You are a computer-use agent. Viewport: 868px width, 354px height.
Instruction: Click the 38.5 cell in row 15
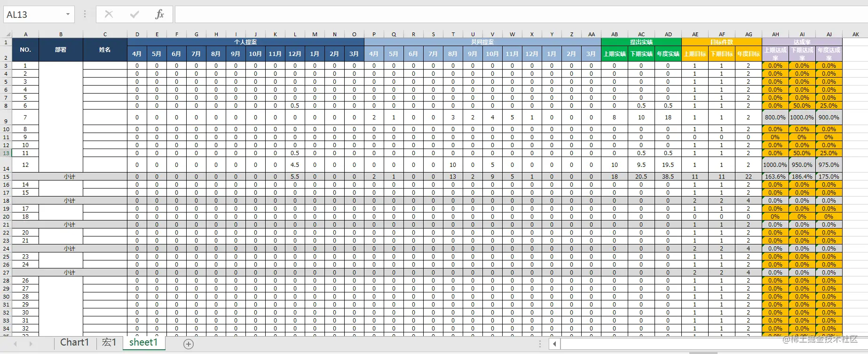668,177
